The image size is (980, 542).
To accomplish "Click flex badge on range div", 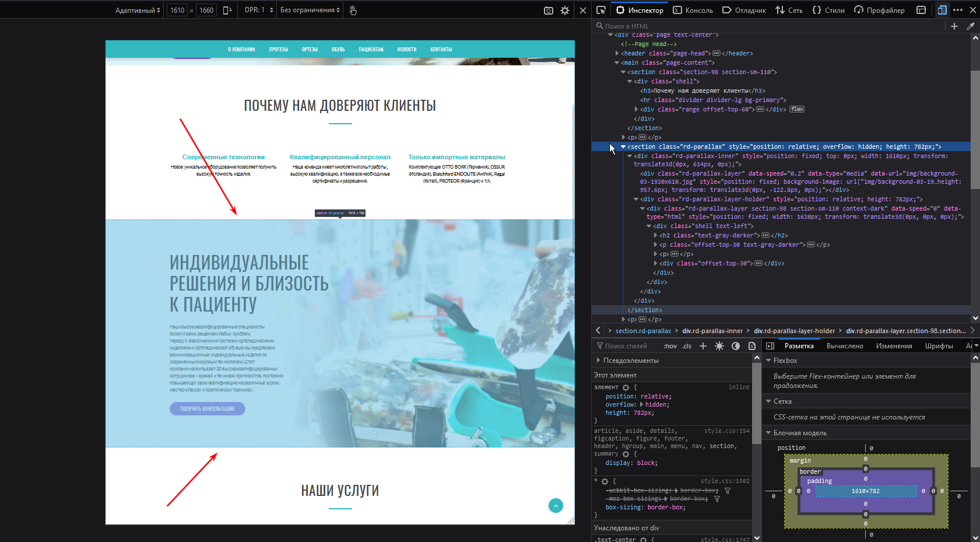I will click(x=797, y=110).
